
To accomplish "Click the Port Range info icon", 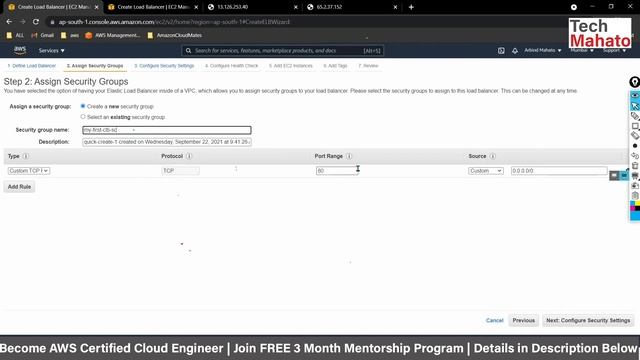I will point(349,156).
